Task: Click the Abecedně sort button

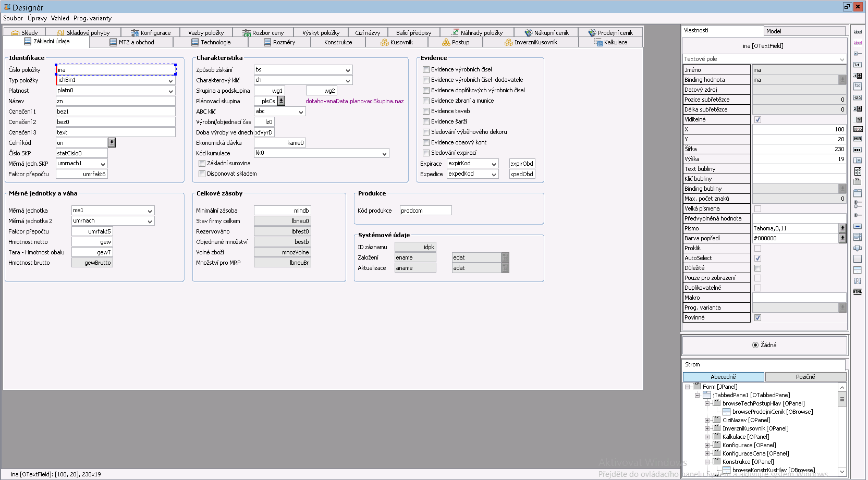Action: (723, 377)
